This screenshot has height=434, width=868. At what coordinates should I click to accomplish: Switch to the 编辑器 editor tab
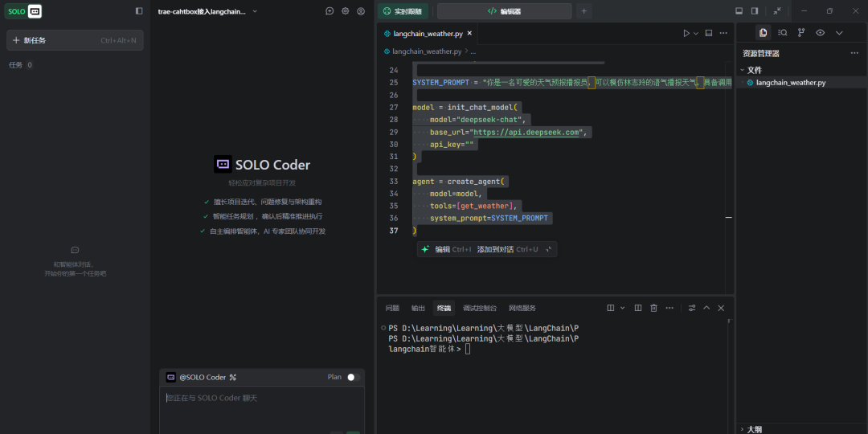[x=504, y=11]
